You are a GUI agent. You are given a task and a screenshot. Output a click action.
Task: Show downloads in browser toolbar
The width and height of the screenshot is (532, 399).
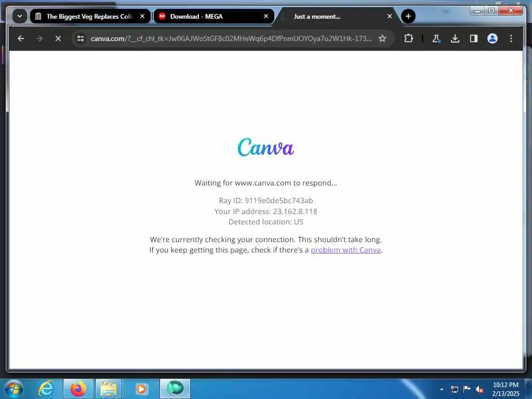coord(455,38)
